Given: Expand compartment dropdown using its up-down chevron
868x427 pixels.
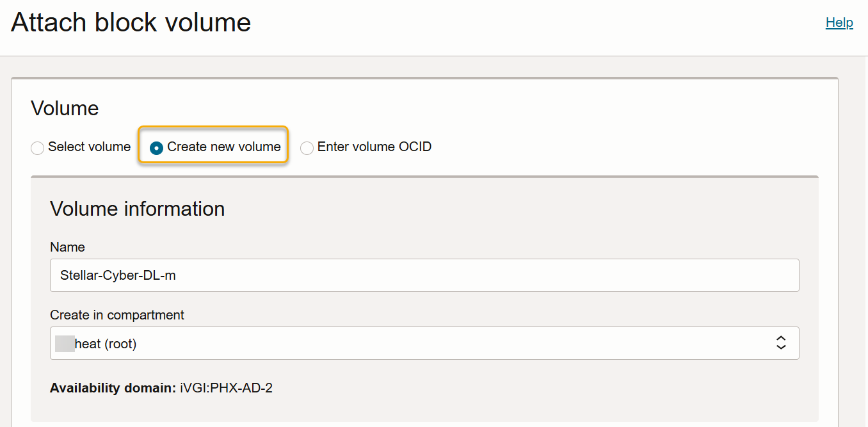Looking at the screenshot, I should click(781, 342).
